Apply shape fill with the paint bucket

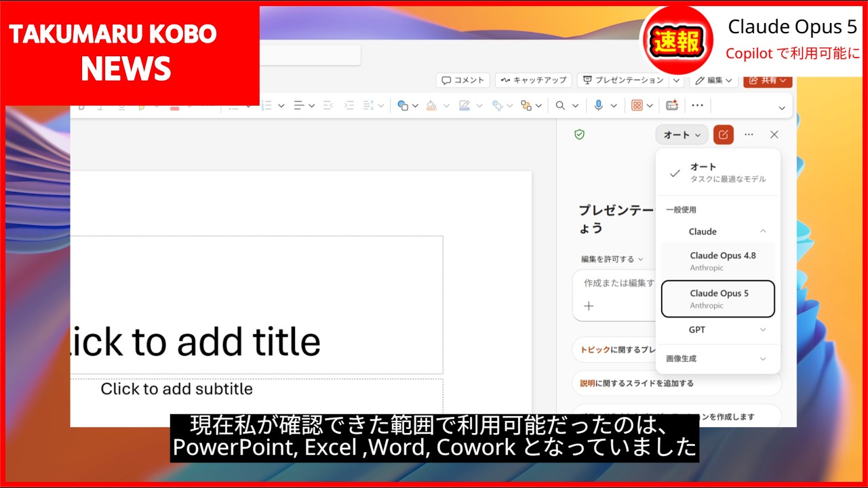(431, 105)
